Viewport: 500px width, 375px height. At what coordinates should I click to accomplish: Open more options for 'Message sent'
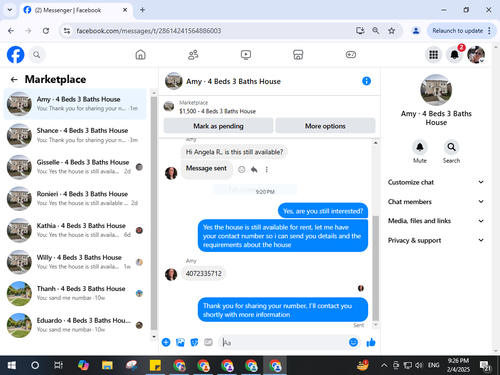click(x=266, y=170)
